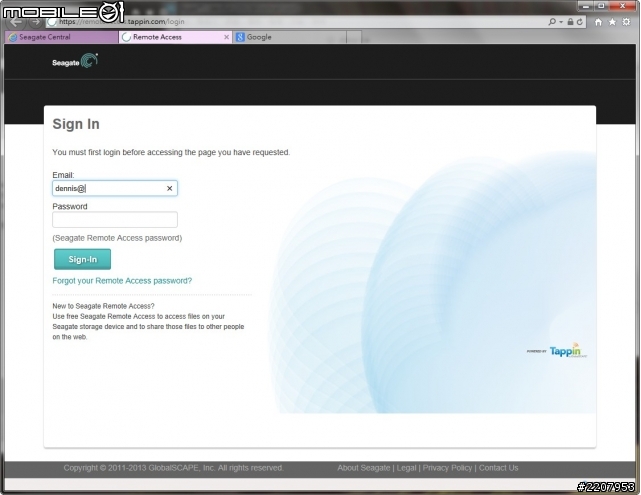Open a new blank browser tab
The width and height of the screenshot is (641, 495).
click(354, 37)
